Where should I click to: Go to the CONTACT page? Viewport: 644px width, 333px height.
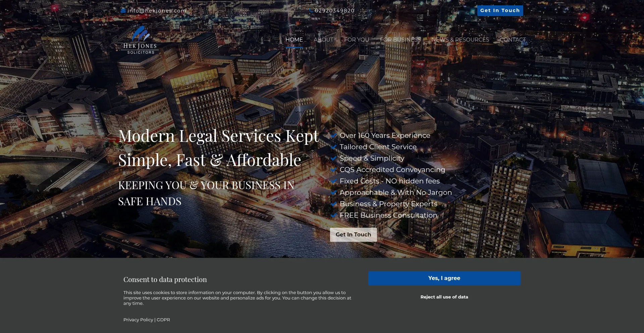513,40
